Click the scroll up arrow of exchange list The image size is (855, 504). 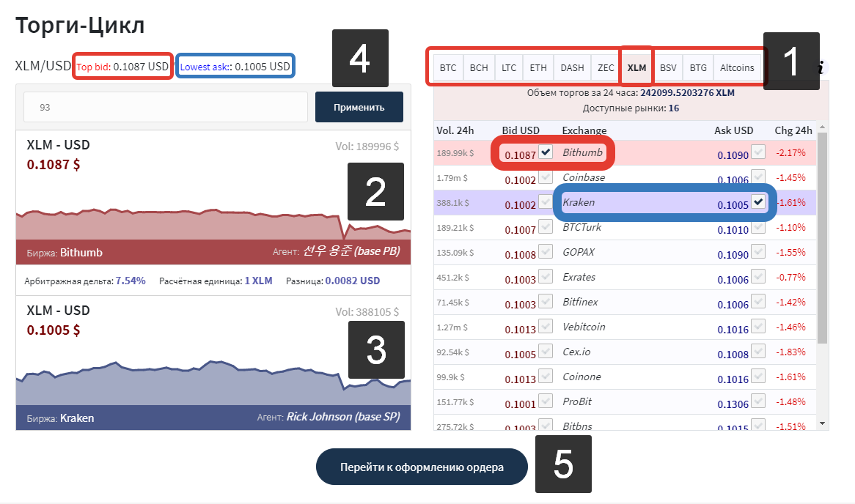click(822, 127)
